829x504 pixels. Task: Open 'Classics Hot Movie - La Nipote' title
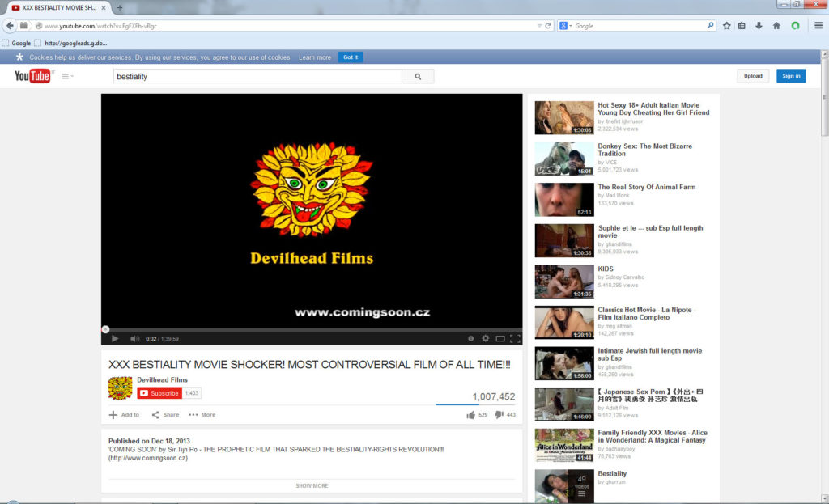(647, 314)
